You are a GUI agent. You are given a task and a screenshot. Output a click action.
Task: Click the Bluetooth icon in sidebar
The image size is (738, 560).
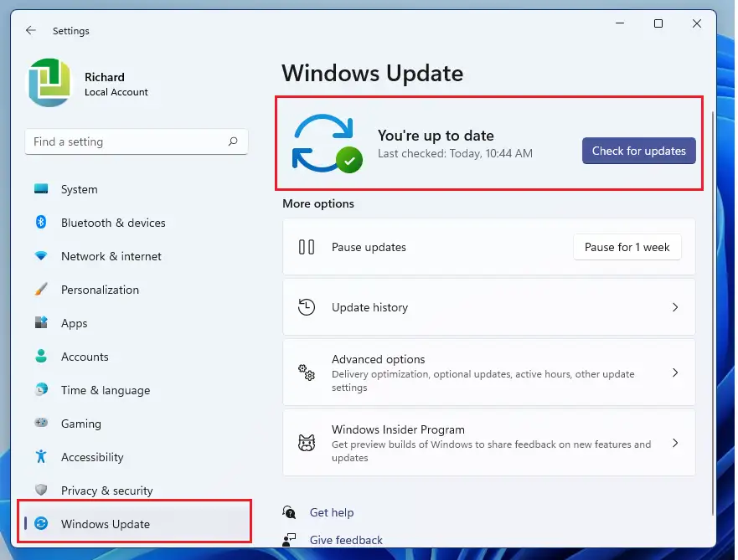coord(41,222)
